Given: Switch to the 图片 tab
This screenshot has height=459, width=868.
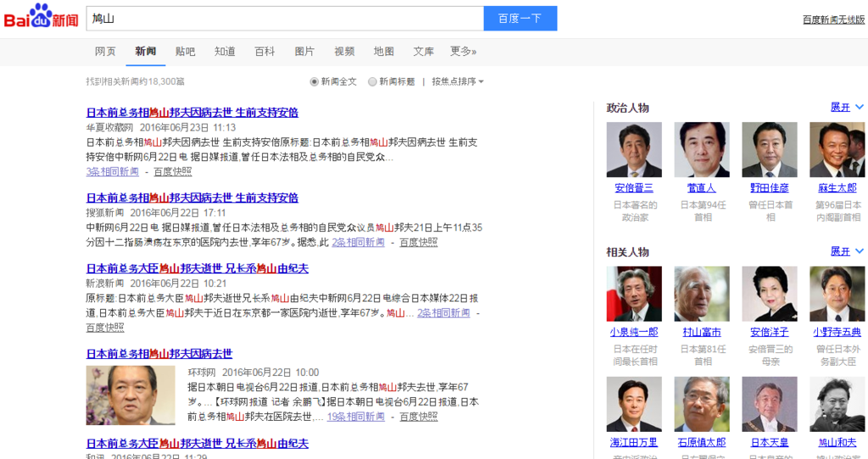Looking at the screenshot, I should 304,52.
